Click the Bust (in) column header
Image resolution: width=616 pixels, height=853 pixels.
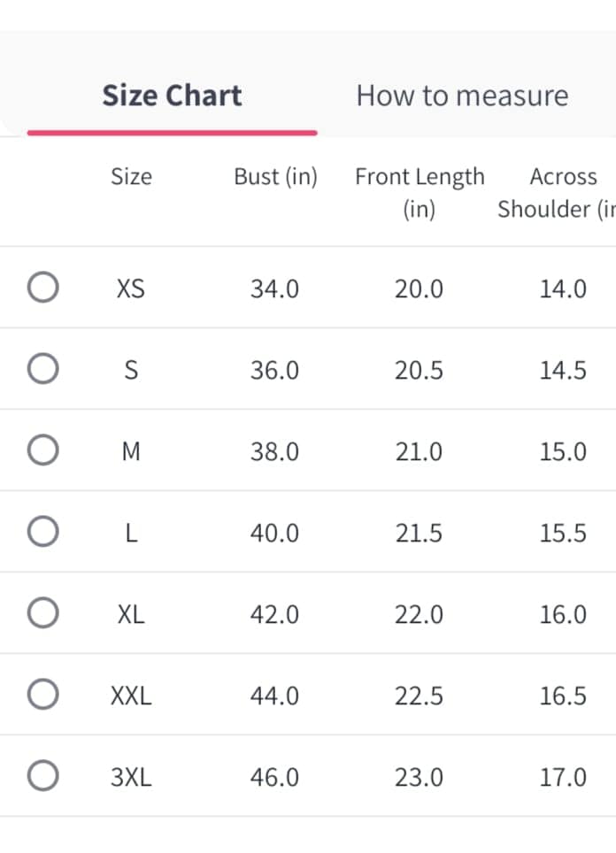point(276,177)
